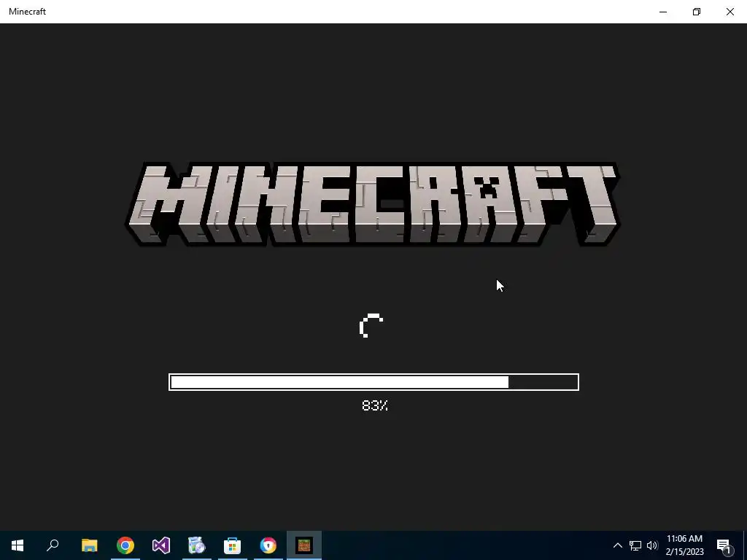The image size is (747, 560).
Task: Click the spinning loading indicator
Action: point(371,326)
